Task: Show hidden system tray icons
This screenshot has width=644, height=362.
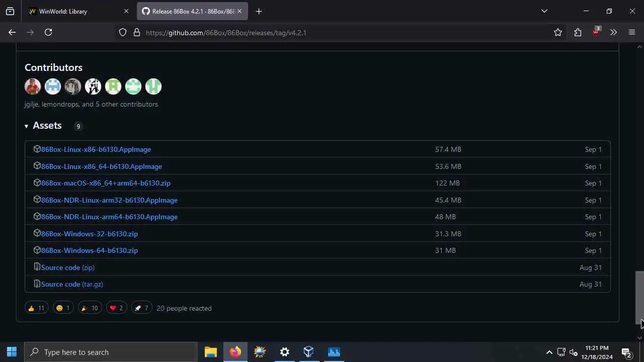Action: point(549,352)
